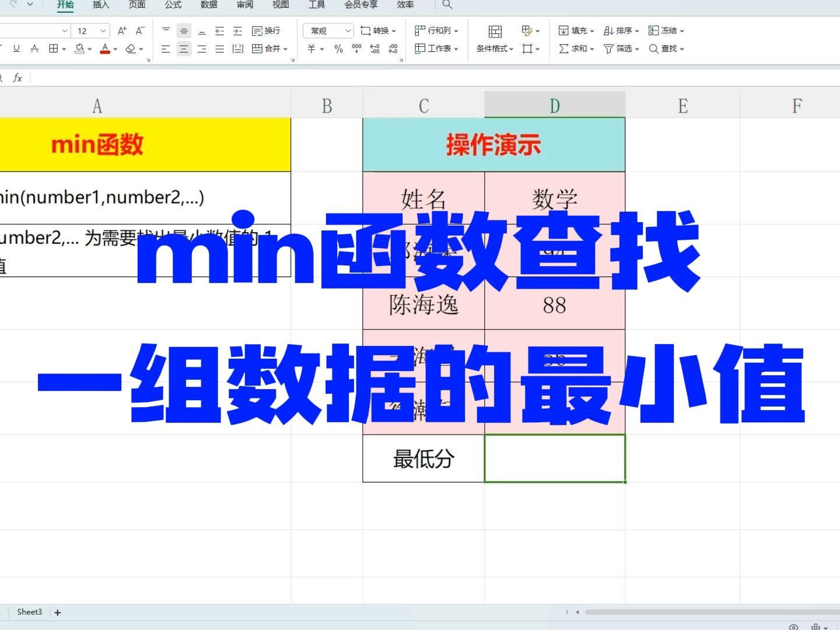
Task: Open the 冻结 freeze panes menu
Action: [666, 30]
